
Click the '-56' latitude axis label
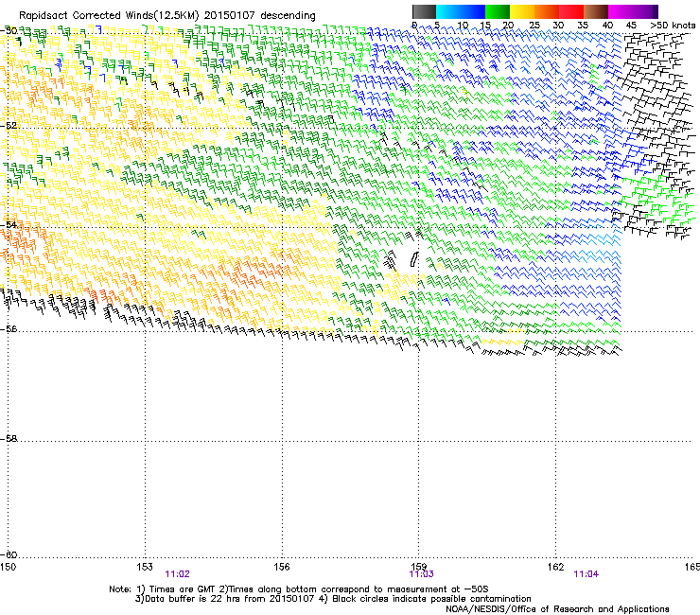pos(9,328)
